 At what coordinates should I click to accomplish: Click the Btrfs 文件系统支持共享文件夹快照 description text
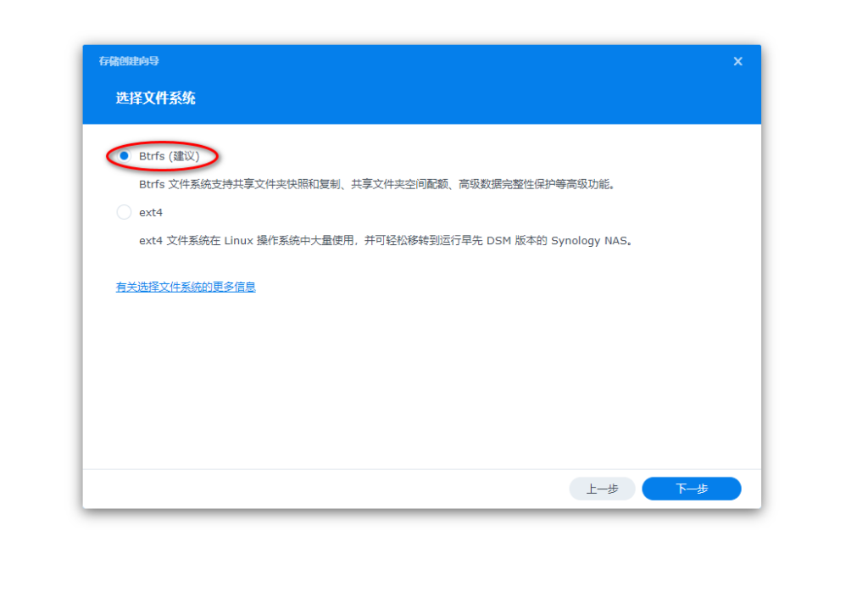point(377,184)
